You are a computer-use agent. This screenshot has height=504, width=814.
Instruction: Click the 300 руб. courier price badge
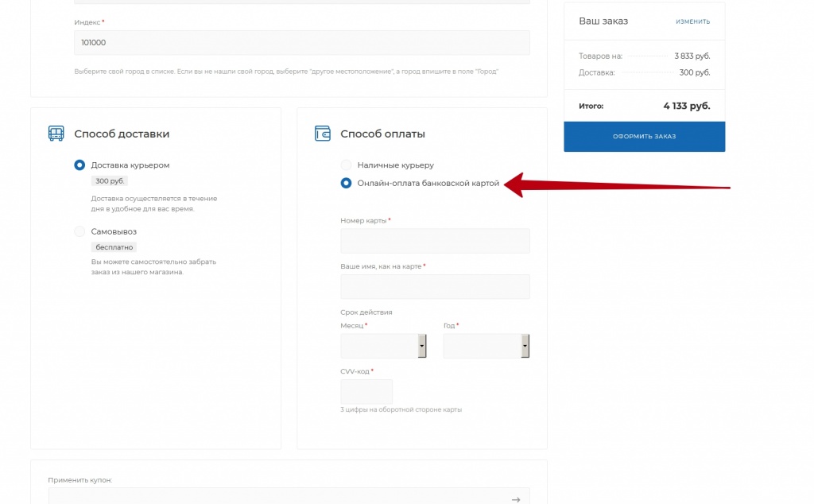click(x=109, y=181)
